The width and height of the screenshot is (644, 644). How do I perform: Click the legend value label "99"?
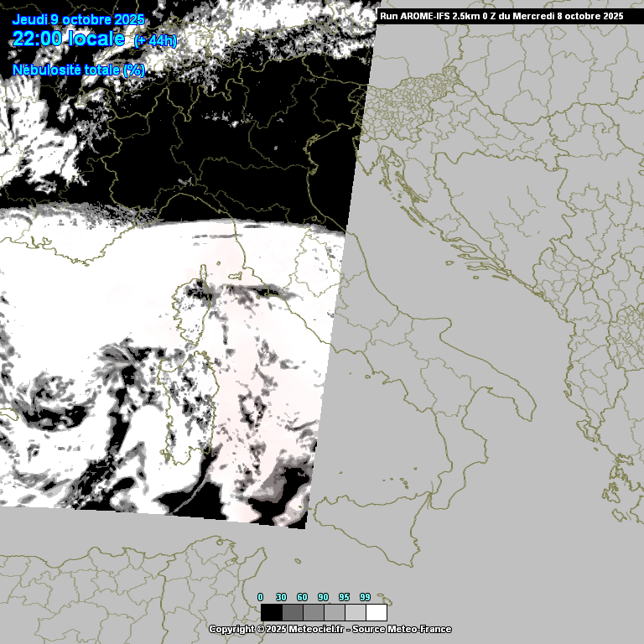click(x=365, y=597)
